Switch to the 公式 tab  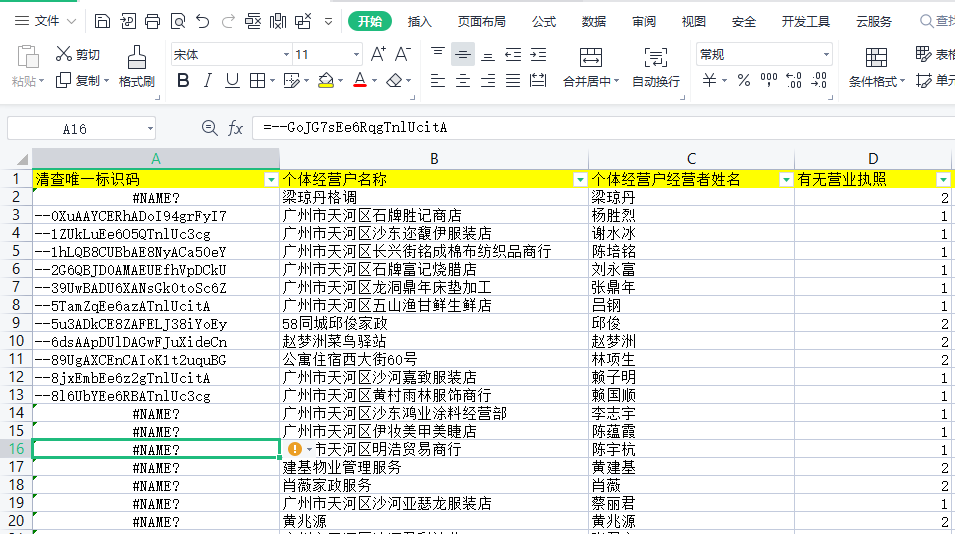coord(544,22)
